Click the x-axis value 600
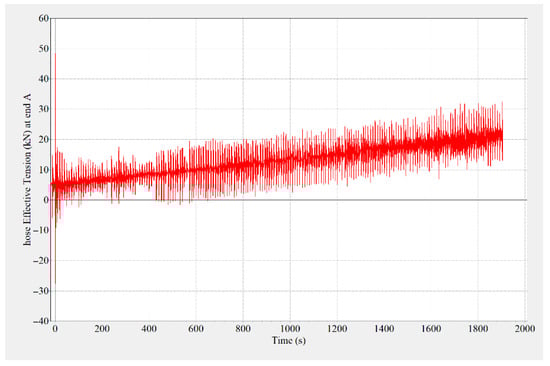 click(196, 328)
